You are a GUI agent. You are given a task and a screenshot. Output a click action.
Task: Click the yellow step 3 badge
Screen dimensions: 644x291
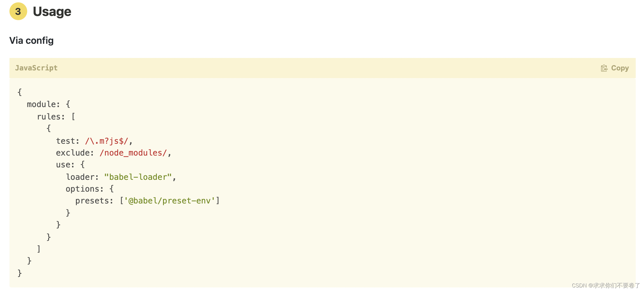[x=18, y=12]
